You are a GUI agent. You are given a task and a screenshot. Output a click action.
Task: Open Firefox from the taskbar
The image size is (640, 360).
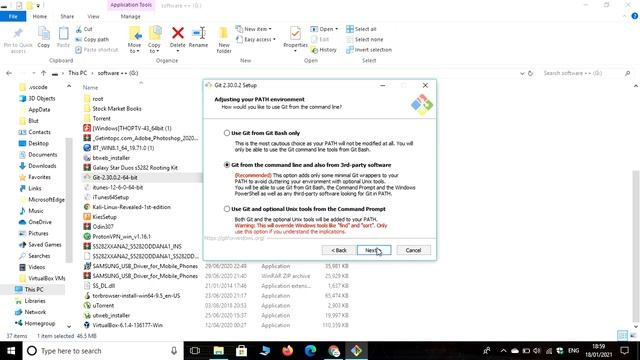pos(287,351)
